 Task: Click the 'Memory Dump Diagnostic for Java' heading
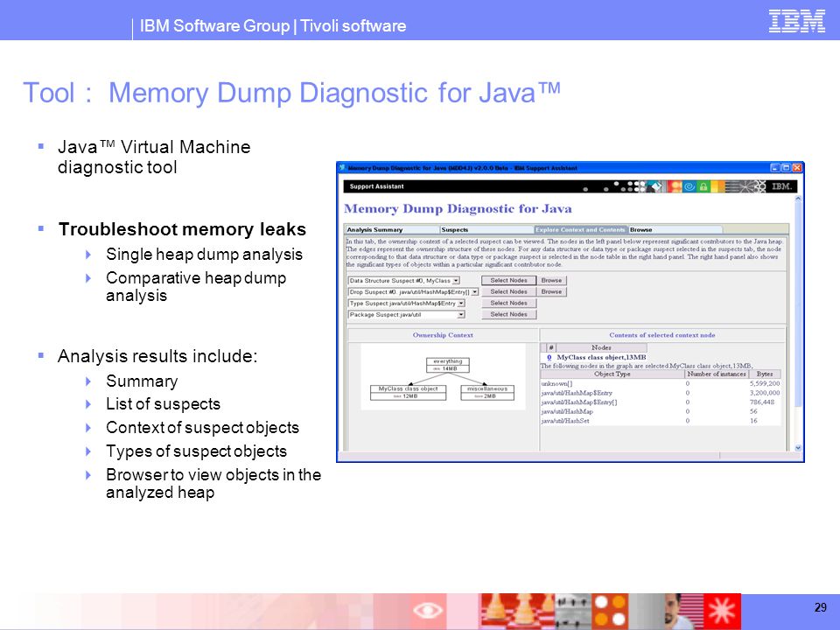coord(458,209)
